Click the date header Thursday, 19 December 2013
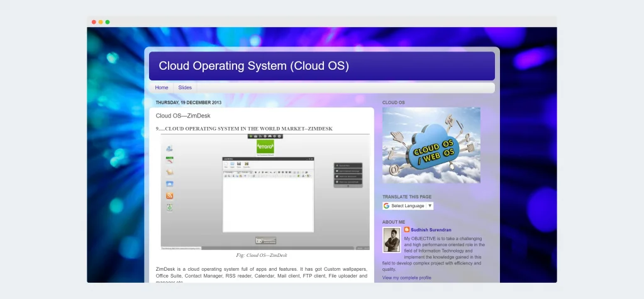The height and width of the screenshot is (299, 644). (189, 102)
